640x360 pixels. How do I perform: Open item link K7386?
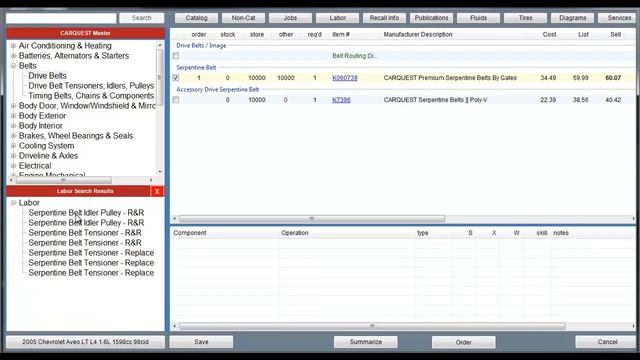(341, 100)
